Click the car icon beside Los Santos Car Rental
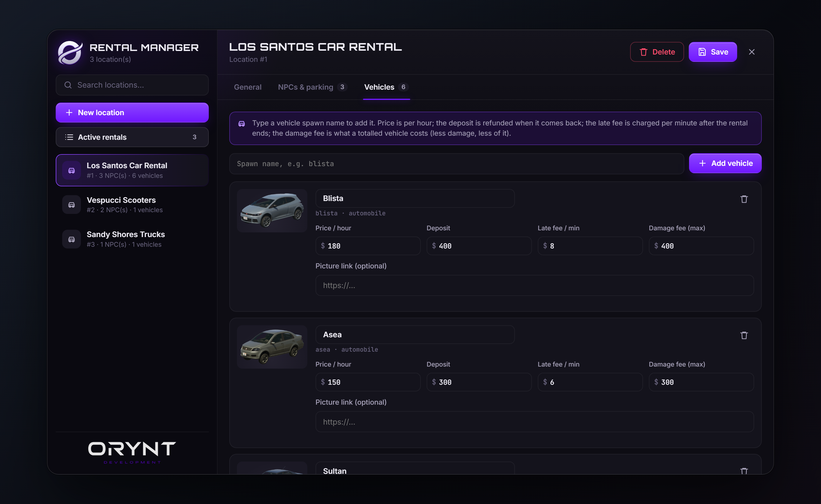This screenshot has height=504, width=821. pos(71,170)
